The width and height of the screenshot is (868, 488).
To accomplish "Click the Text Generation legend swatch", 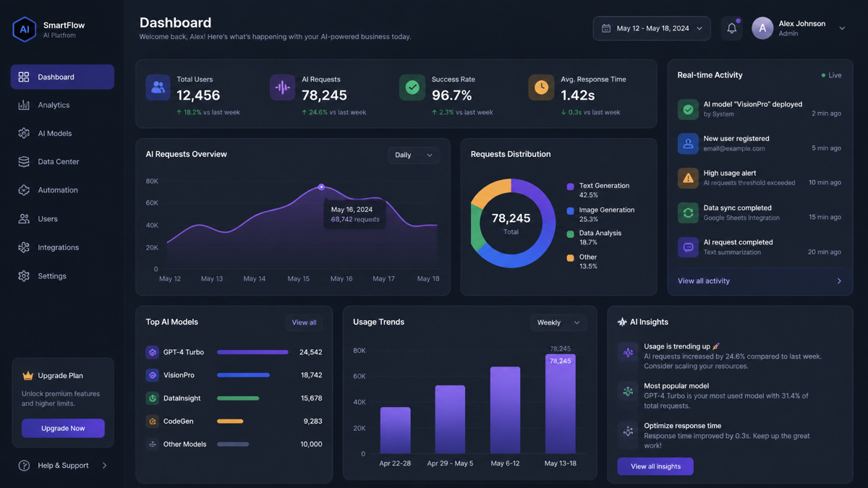I will 571,187.
